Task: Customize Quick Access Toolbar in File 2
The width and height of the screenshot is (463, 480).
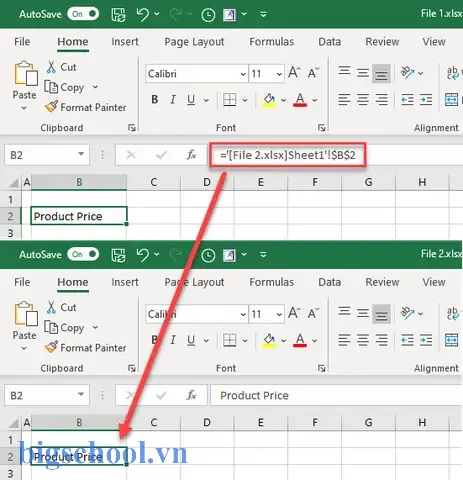Action: 263,255
